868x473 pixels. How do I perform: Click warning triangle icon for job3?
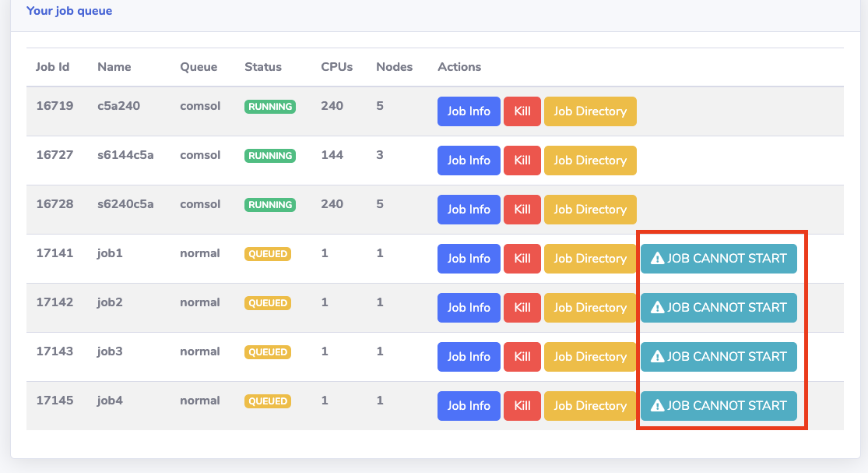pos(657,357)
